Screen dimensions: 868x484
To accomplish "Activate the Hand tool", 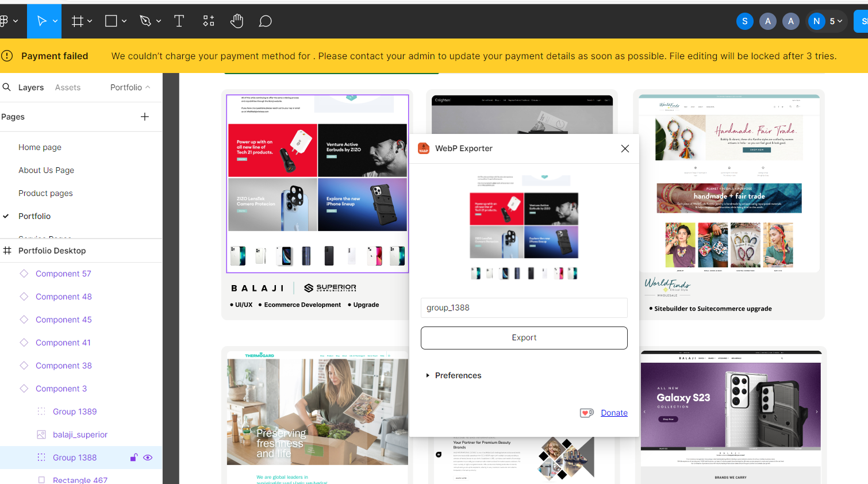I will tap(237, 21).
